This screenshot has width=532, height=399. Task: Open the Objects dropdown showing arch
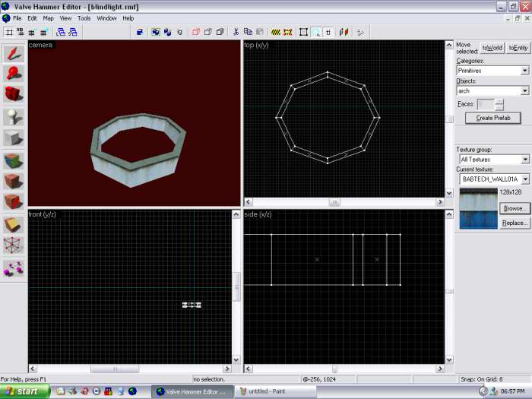(524, 91)
